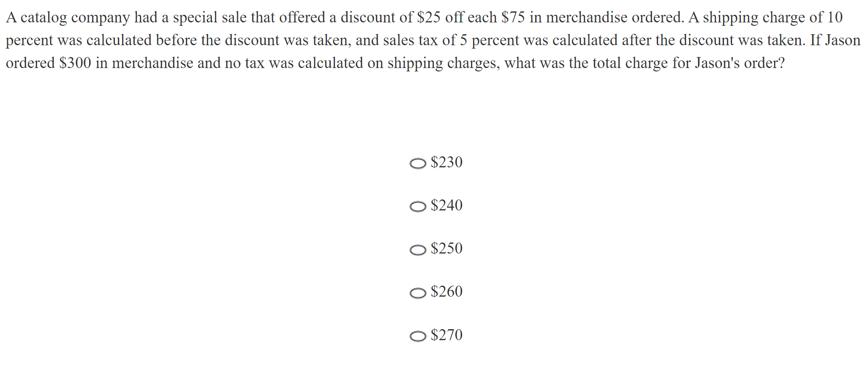Viewport: 868px width, 371px height.
Task: Mark the $270 radio button
Action: [x=418, y=336]
